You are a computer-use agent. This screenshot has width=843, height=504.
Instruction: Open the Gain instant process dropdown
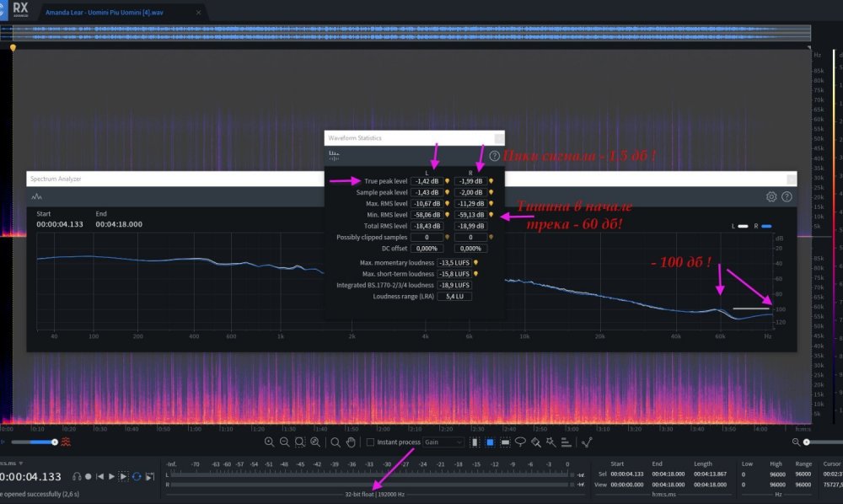(443, 442)
